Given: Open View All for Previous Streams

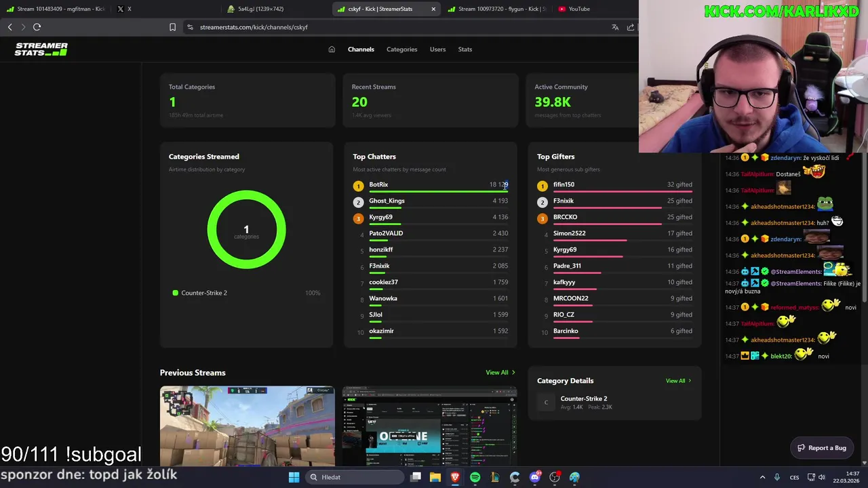Looking at the screenshot, I should coord(500,373).
